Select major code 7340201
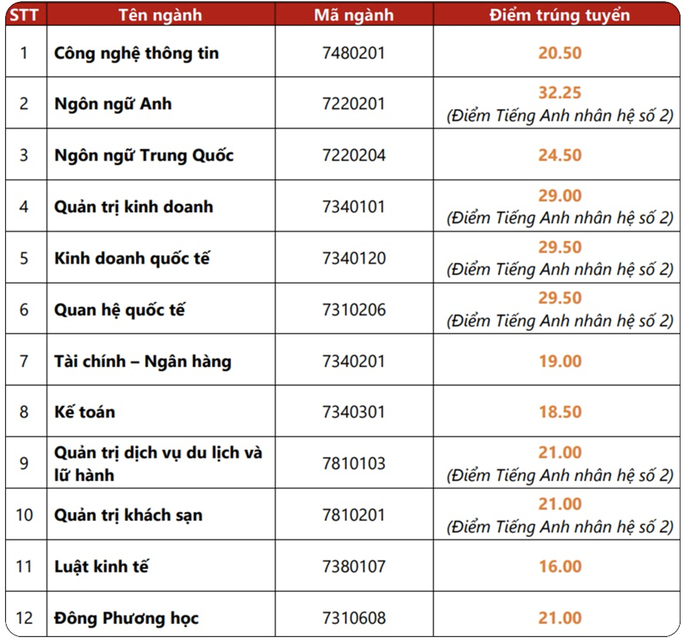 [354, 361]
